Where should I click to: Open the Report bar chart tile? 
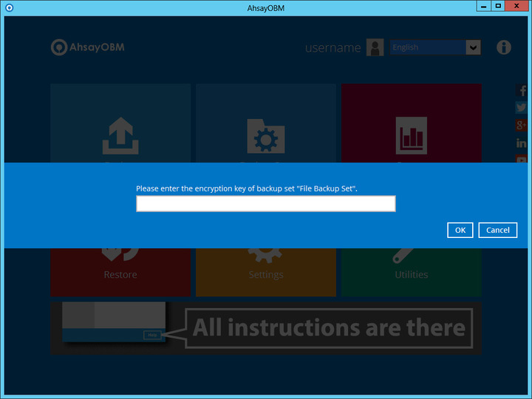tap(411, 135)
